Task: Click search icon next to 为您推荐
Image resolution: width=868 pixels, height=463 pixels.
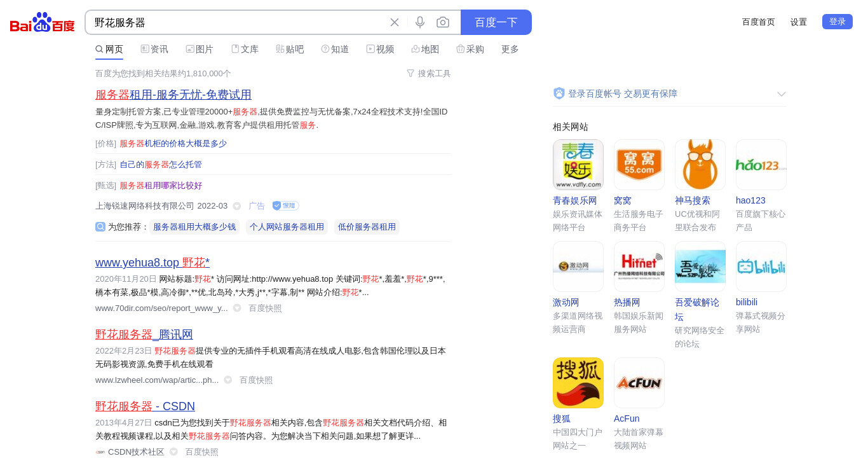Action: click(x=100, y=226)
